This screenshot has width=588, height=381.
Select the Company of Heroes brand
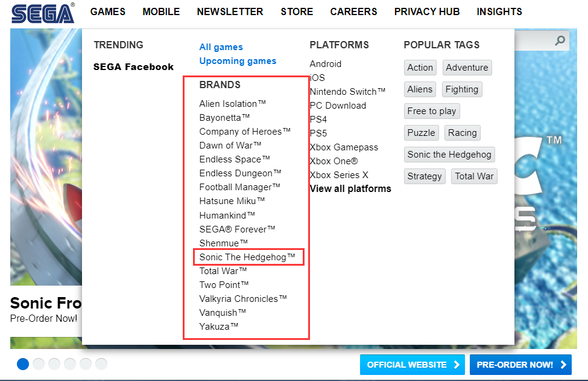coord(245,132)
